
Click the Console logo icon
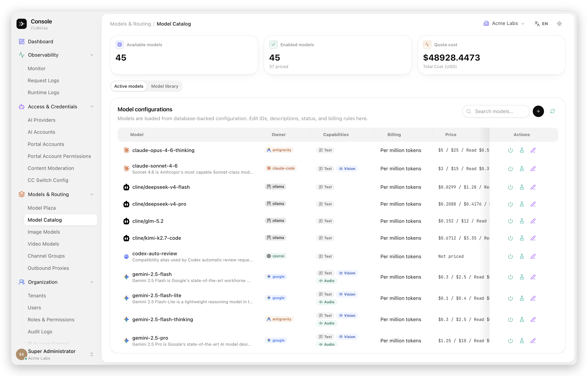click(x=21, y=24)
